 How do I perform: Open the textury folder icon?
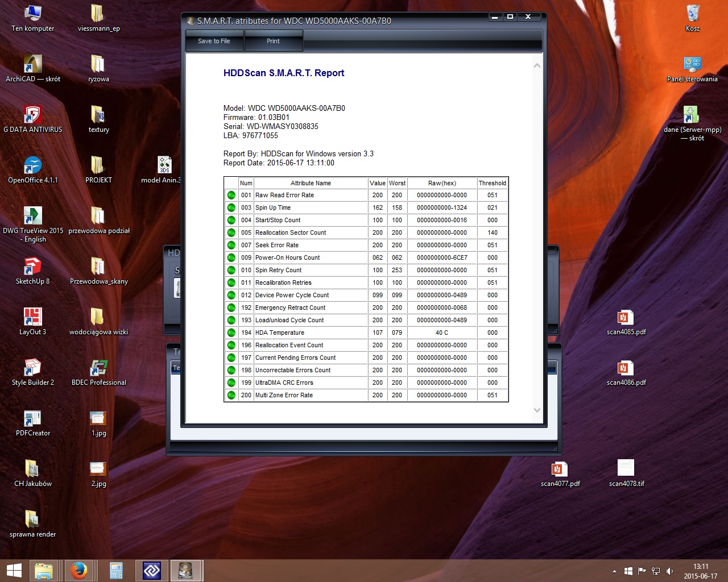(x=98, y=120)
